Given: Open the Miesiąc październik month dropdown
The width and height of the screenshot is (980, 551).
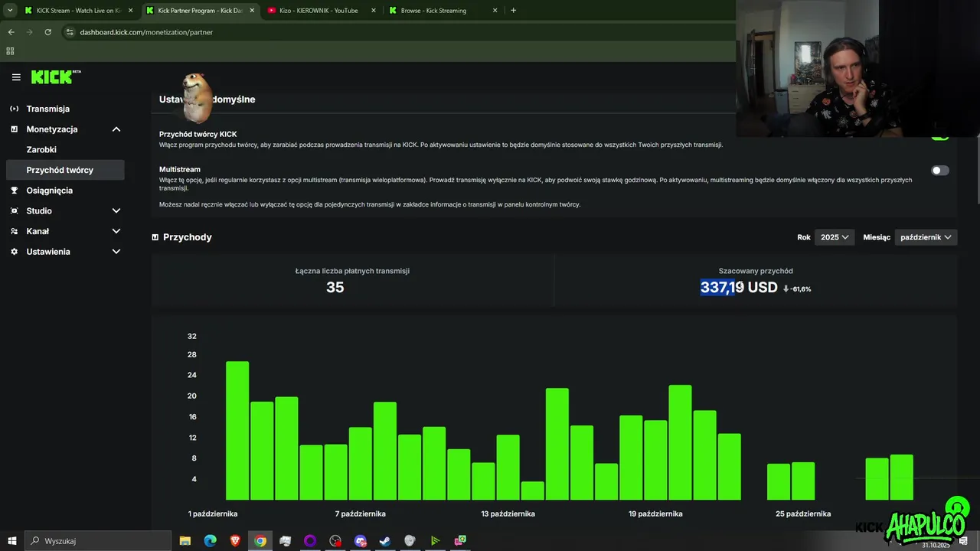Looking at the screenshot, I should coord(926,237).
